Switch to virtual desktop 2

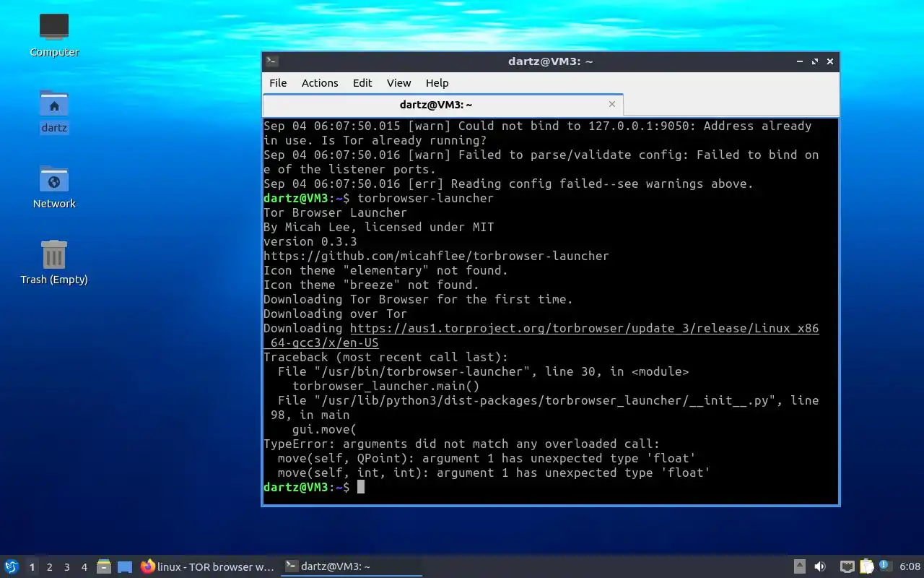pos(50,567)
